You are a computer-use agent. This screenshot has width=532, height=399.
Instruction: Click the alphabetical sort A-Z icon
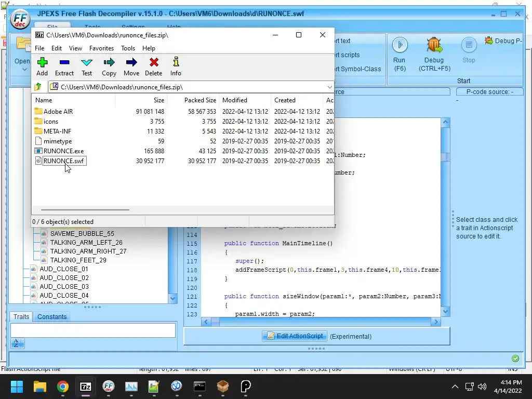[x=17, y=343]
